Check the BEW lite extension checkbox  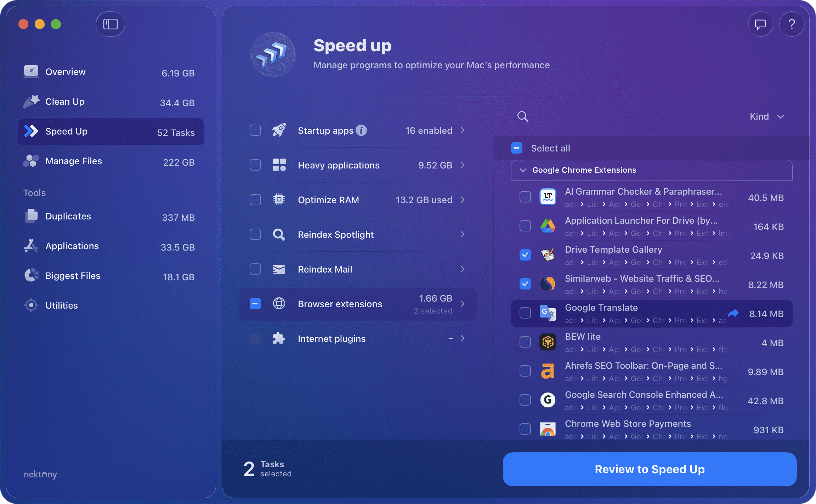pyautogui.click(x=525, y=342)
